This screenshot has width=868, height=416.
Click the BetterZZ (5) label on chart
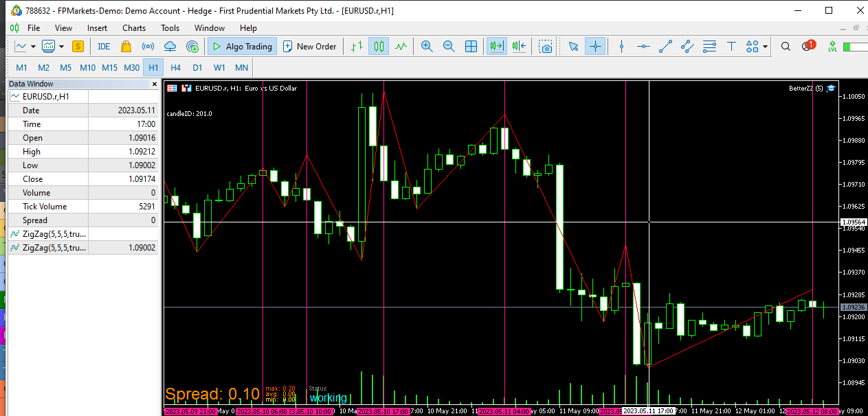[x=805, y=88]
